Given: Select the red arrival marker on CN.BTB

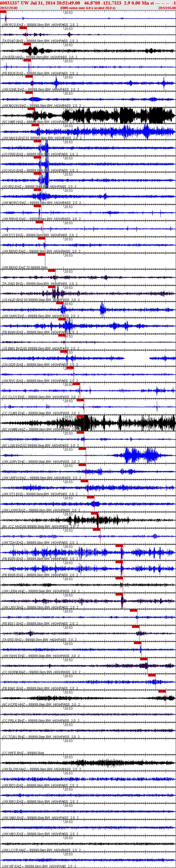Looking at the screenshot, I should click(x=27, y=44).
